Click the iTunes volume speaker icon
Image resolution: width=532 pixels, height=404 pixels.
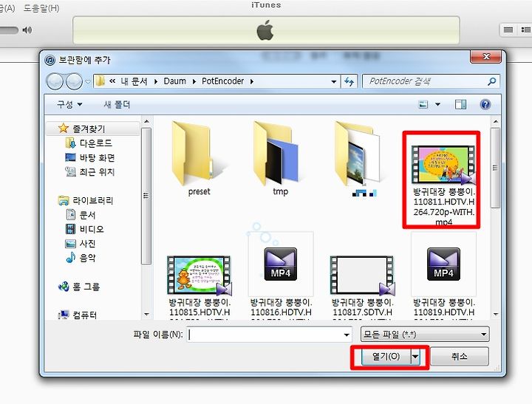coord(27,30)
